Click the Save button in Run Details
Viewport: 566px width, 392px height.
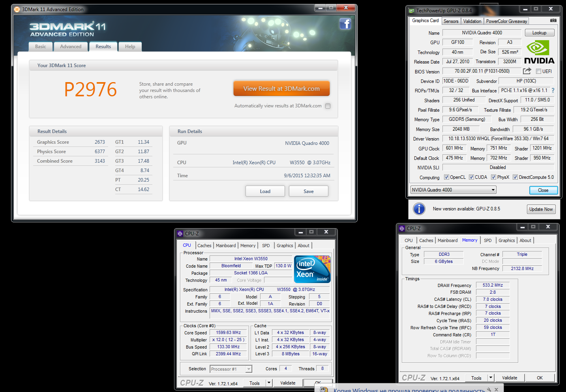[309, 191]
